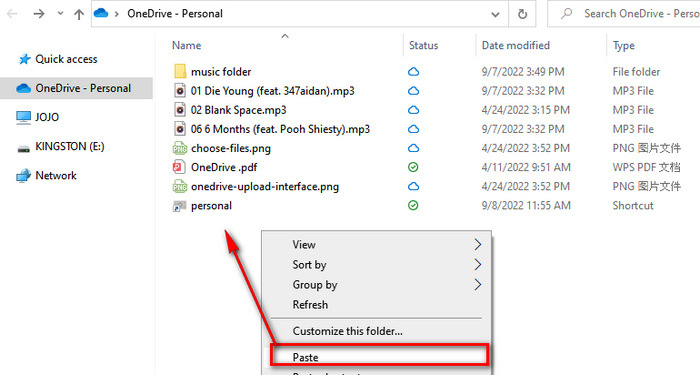This screenshot has height=375, width=700.
Task: Select the personal shortcut
Action: tap(211, 206)
